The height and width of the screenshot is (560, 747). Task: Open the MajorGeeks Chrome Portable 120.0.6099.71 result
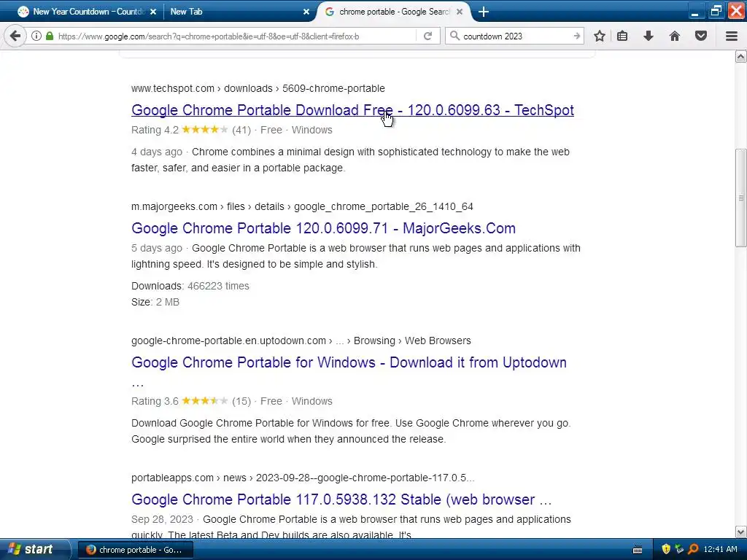323,228
